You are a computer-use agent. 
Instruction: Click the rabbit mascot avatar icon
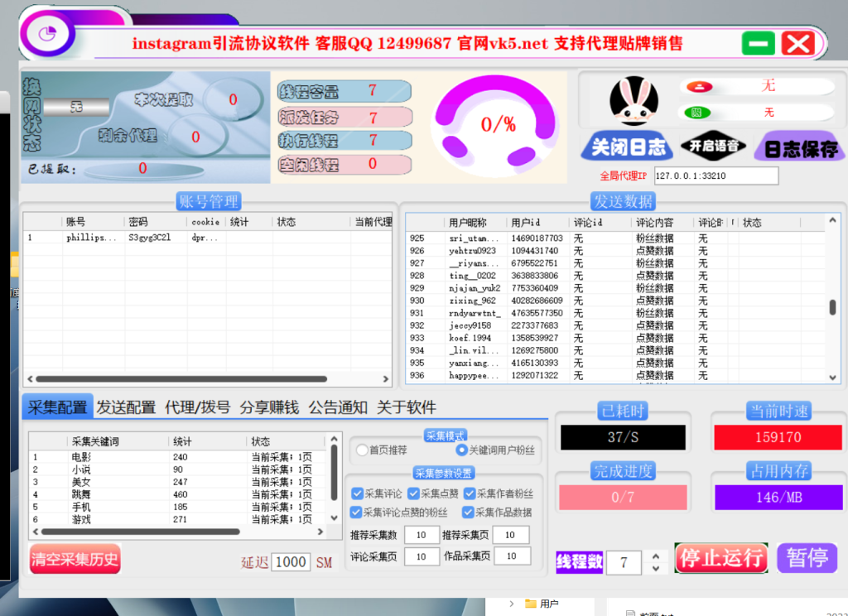click(634, 100)
